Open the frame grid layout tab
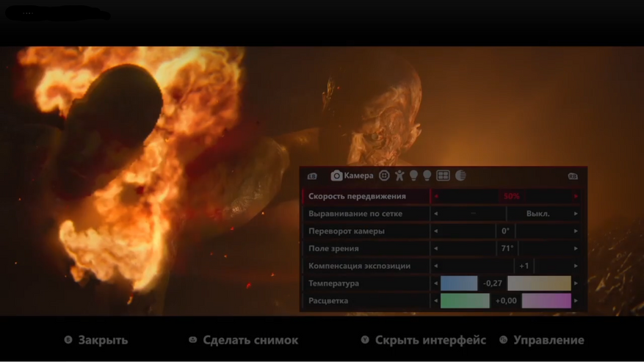Screen dimensions: 644x362 point(443,175)
